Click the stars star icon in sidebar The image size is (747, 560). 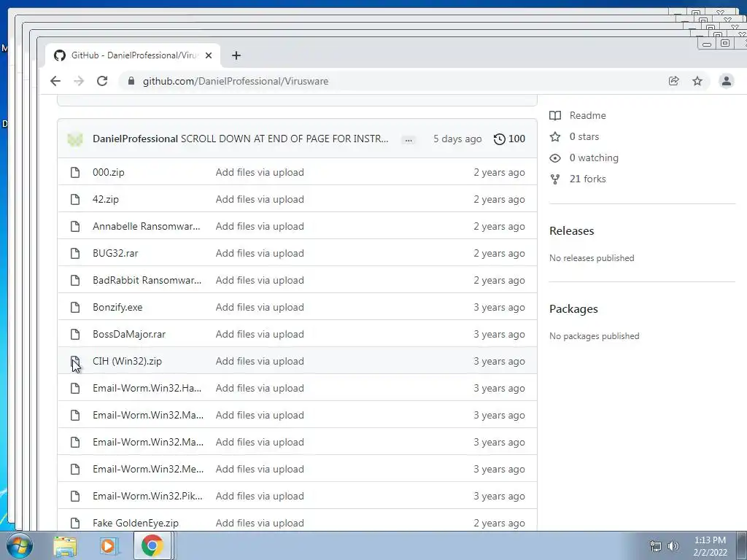[x=555, y=136]
